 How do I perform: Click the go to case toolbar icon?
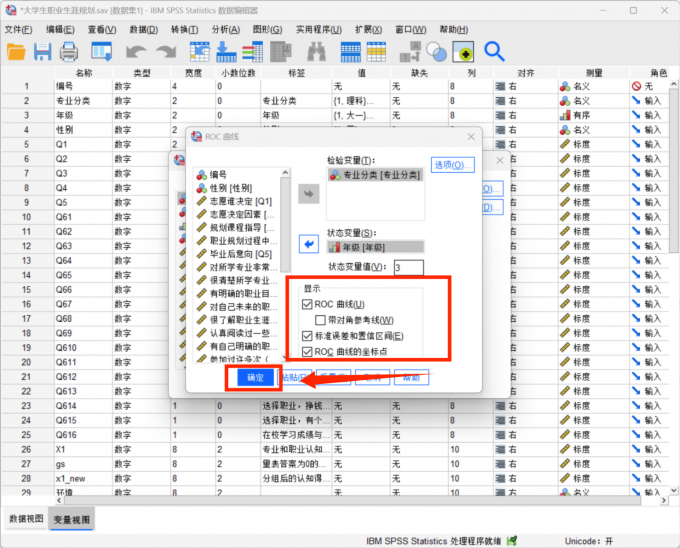[200, 52]
